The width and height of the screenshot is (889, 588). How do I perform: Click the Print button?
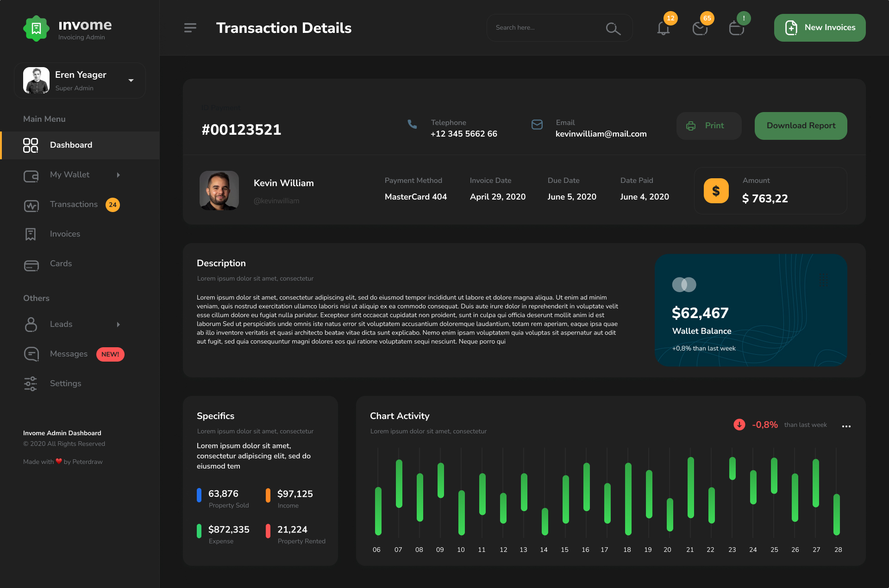pyautogui.click(x=708, y=125)
